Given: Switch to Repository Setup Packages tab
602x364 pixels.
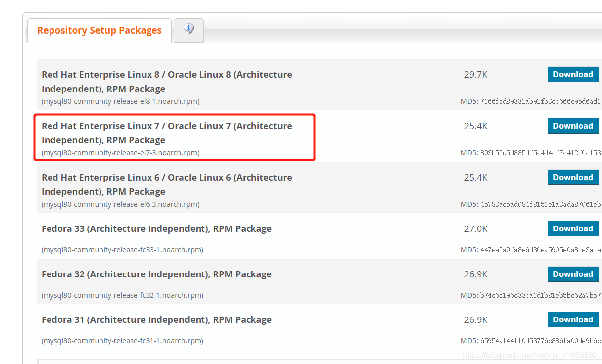Looking at the screenshot, I should click(x=100, y=31).
